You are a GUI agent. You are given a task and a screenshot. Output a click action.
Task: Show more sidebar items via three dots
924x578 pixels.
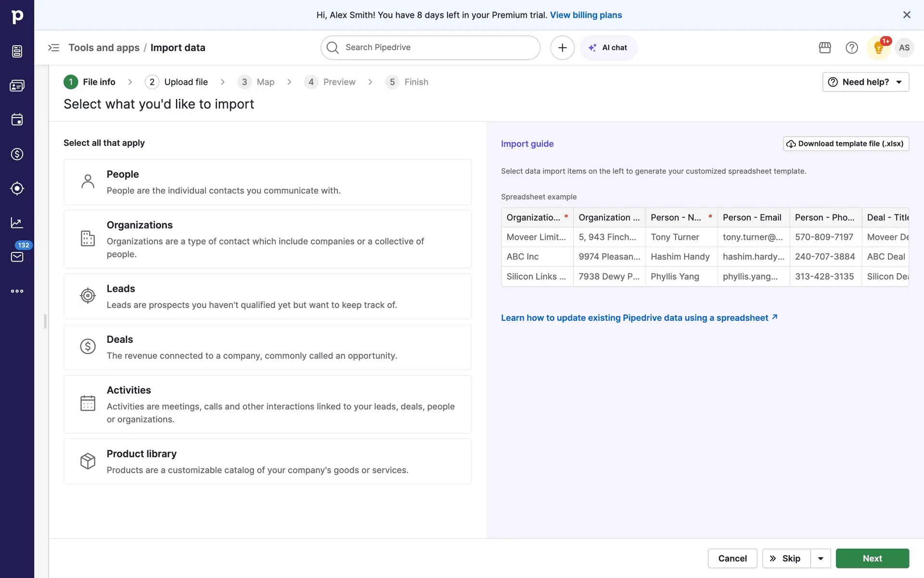pos(17,291)
